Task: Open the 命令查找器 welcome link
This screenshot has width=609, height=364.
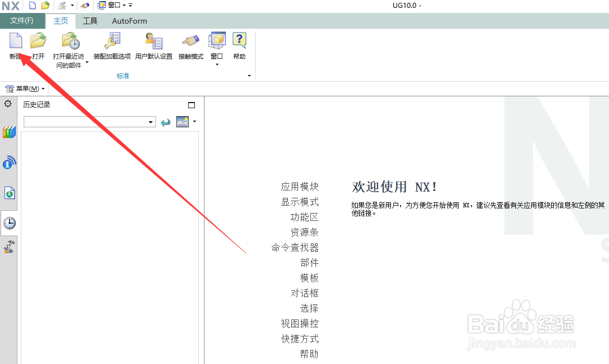Action: click(295, 247)
